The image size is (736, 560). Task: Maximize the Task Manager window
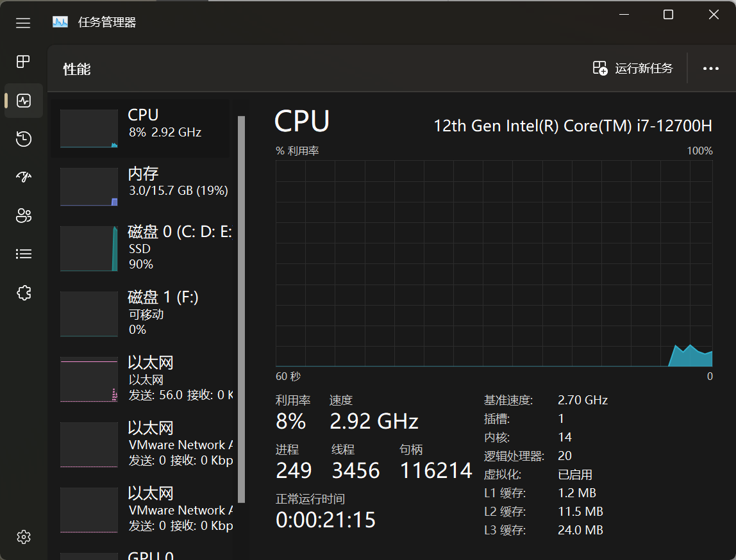pos(669,15)
